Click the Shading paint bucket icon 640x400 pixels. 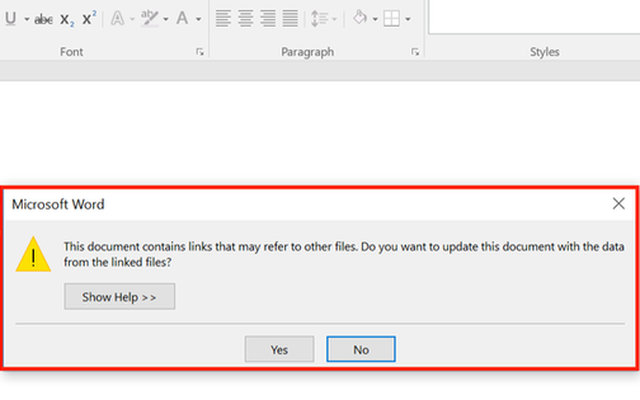click(359, 19)
